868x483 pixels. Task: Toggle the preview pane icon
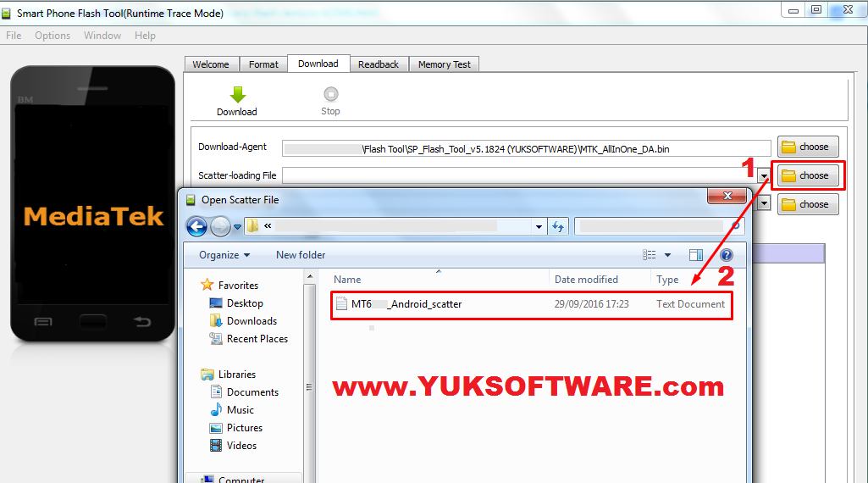pyautogui.click(x=696, y=255)
